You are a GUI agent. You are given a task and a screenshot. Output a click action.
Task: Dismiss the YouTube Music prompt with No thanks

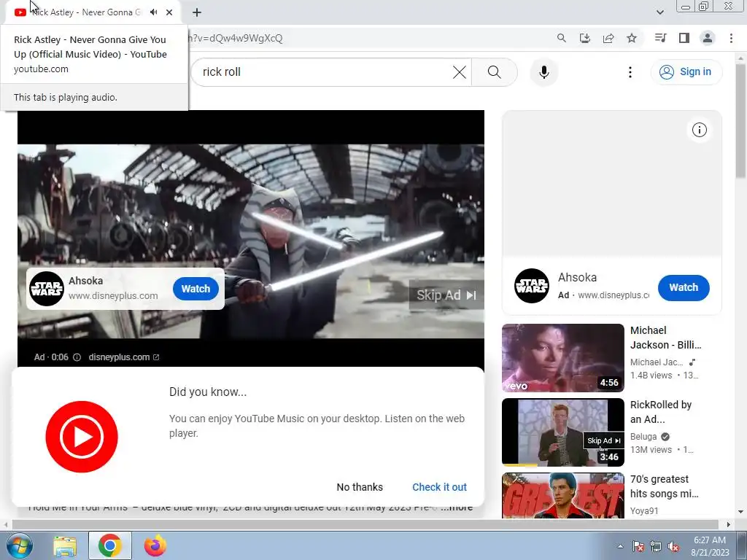tap(360, 487)
